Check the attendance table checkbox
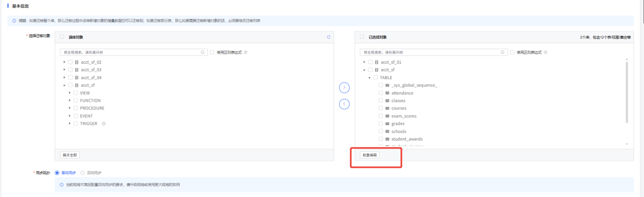This screenshot has width=644, height=197. coord(381,93)
